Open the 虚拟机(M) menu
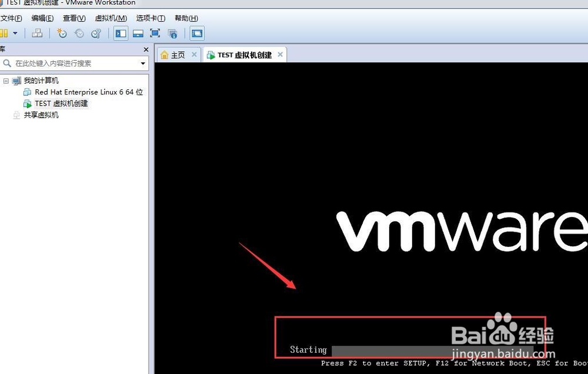The height and width of the screenshot is (374, 588). click(x=111, y=18)
